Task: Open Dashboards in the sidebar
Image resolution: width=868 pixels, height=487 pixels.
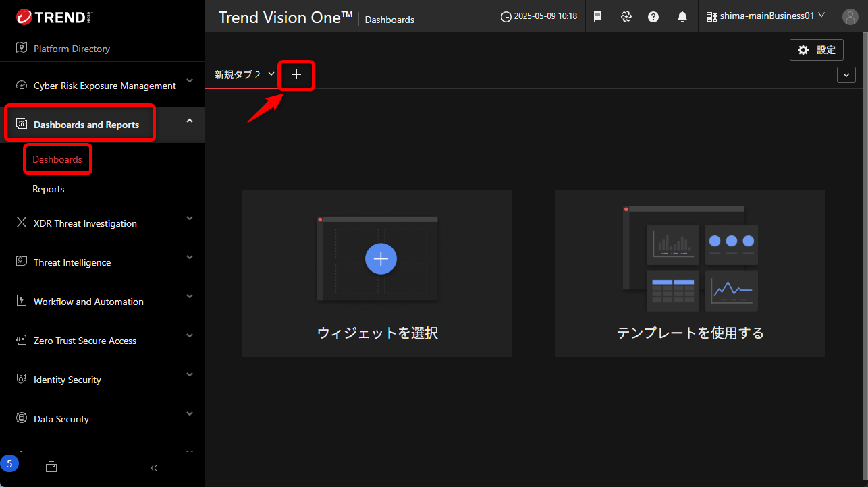Action: pos(57,159)
